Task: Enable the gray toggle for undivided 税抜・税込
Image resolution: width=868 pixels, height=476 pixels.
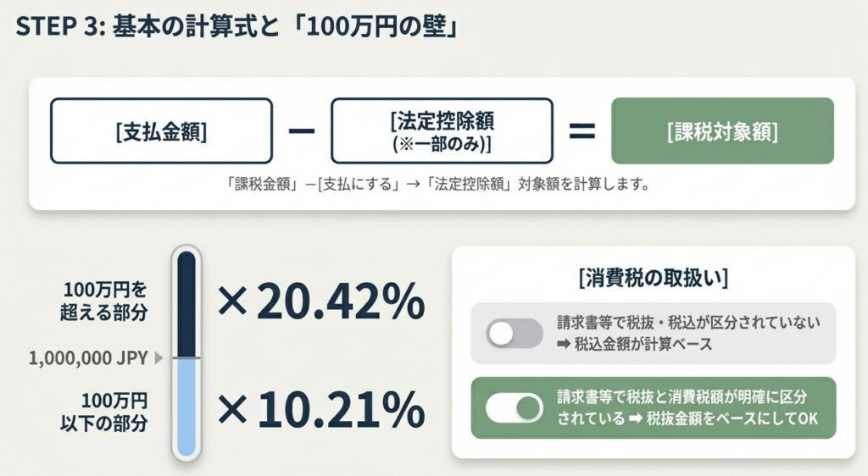Action: 514,334
